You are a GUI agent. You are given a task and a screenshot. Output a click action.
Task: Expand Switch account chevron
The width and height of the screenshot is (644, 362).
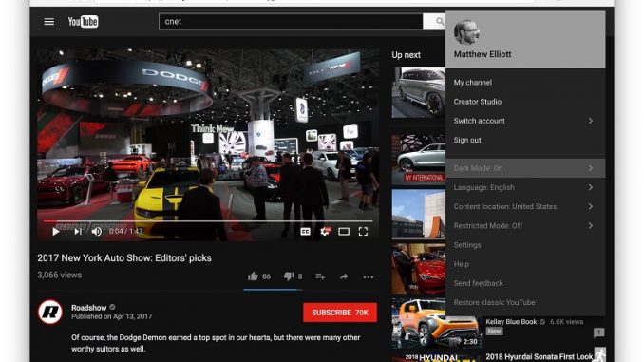[x=590, y=121]
